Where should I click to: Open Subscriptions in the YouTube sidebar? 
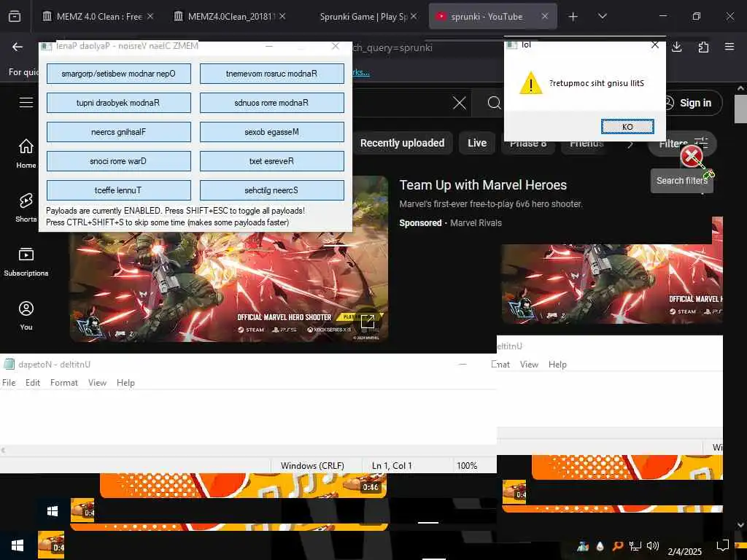26,262
